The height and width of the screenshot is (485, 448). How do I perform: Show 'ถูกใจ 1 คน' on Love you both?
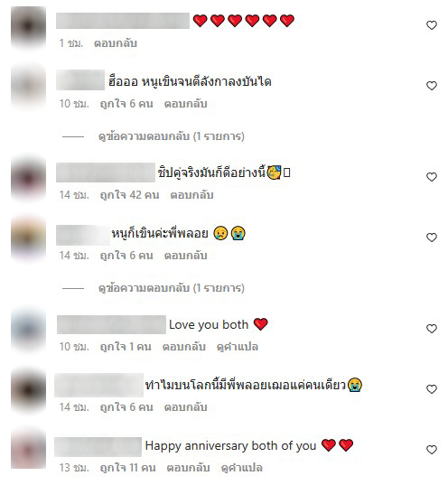pyautogui.click(x=126, y=347)
